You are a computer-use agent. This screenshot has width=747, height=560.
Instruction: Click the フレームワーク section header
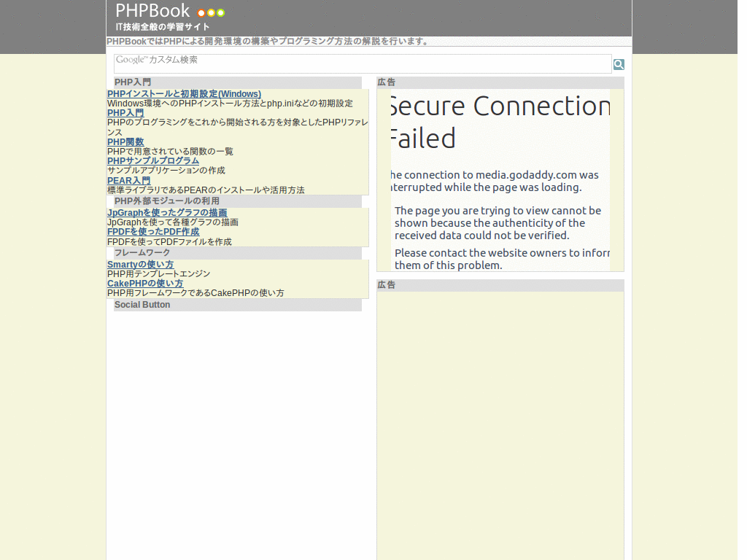pos(238,252)
